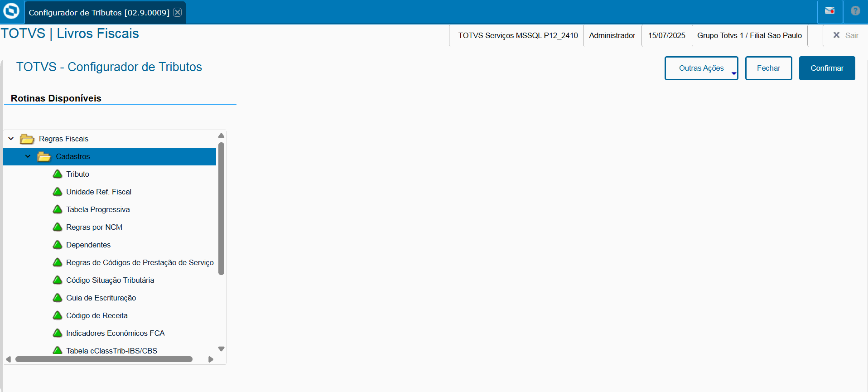Click the green triangle icon beside Tributo
Screen dimensions: 868x392
click(58, 174)
